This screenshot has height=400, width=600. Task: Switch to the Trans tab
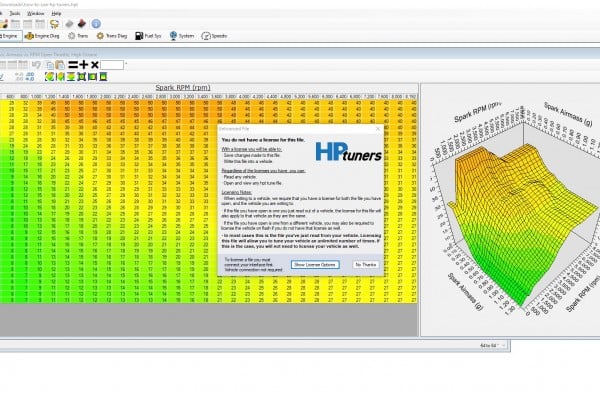(x=78, y=36)
